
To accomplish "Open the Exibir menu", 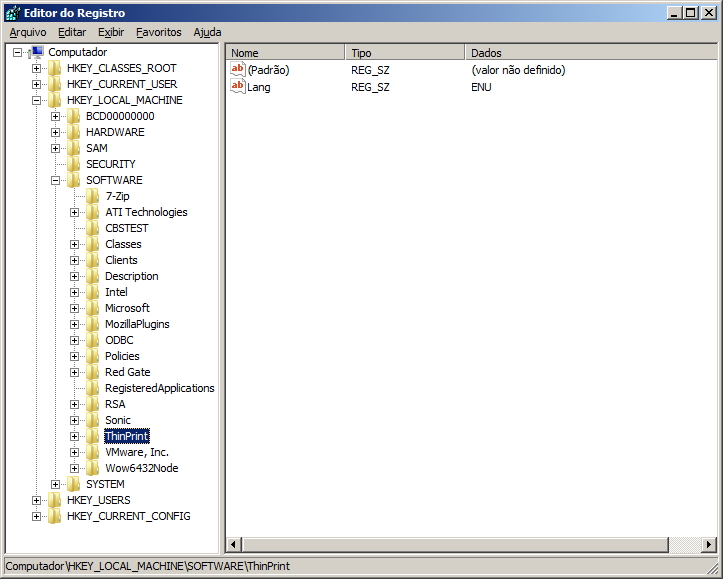I will coord(111,32).
